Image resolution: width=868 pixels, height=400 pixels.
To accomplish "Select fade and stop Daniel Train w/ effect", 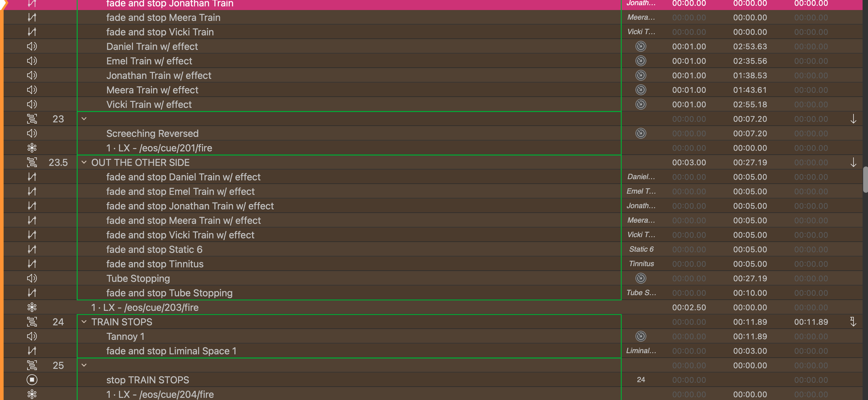I will point(433,177).
